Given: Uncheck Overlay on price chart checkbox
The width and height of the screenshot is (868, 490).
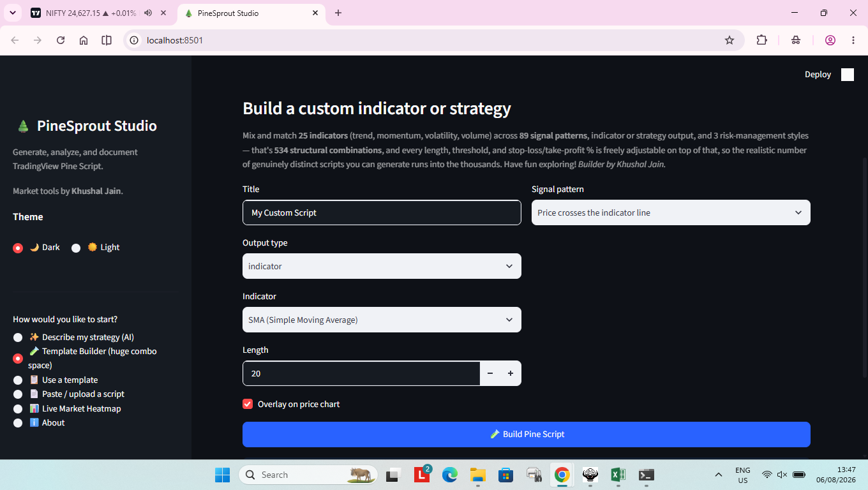Looking at the screenshot, I should tap(248, 404).
